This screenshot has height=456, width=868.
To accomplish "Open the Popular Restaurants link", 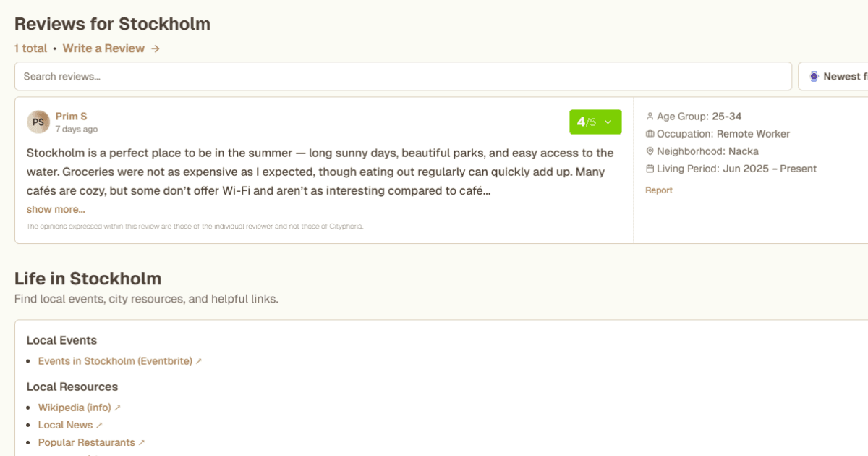I will pyautogui.click(x=87, y=442).
